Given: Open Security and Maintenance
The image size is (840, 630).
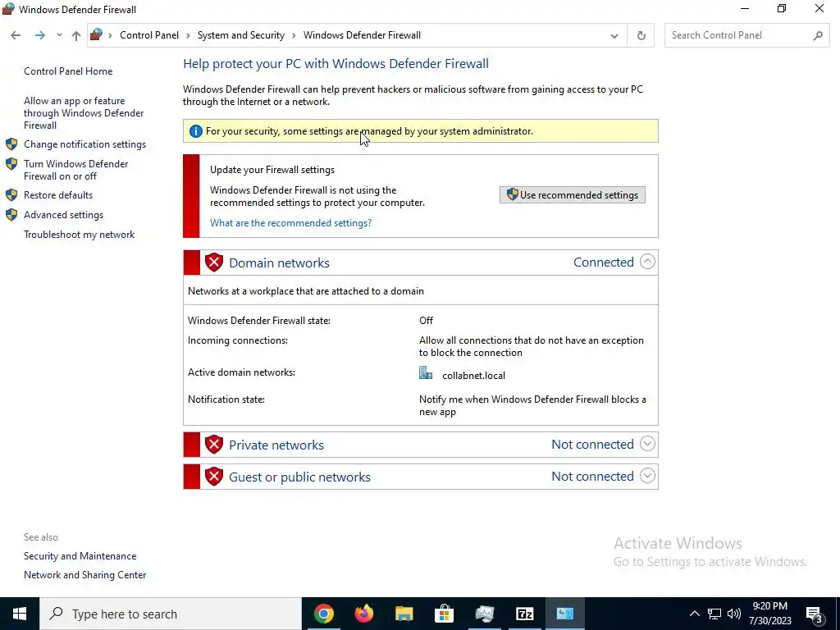Looking at the screenshot, I should click(80, 556).
